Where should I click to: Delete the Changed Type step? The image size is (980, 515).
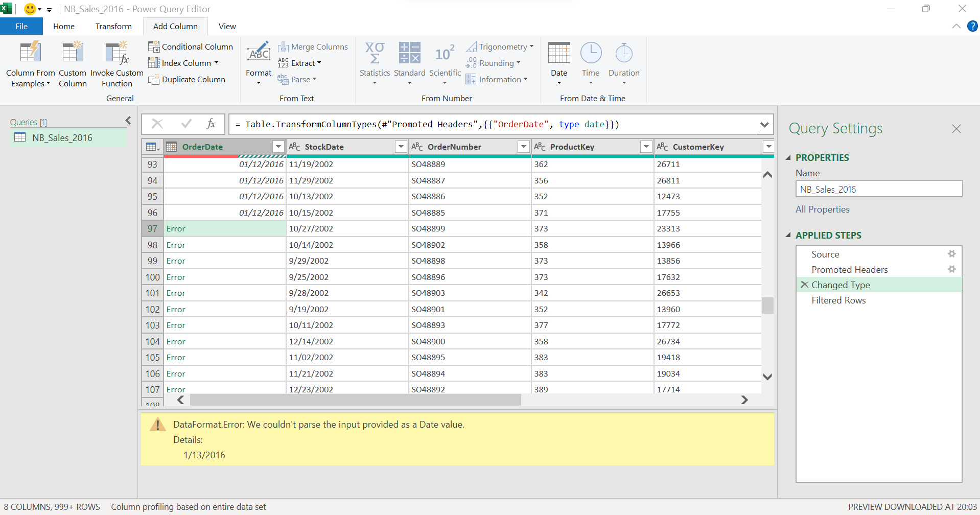point(804,285)
